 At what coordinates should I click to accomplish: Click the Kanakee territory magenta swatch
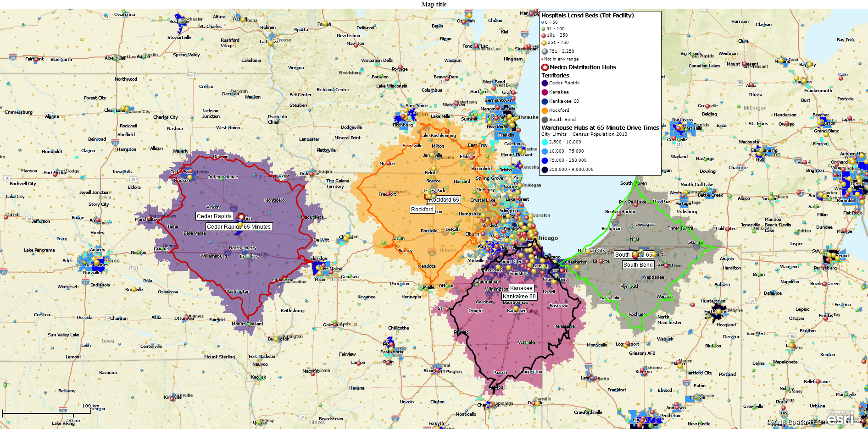(545, 92)
